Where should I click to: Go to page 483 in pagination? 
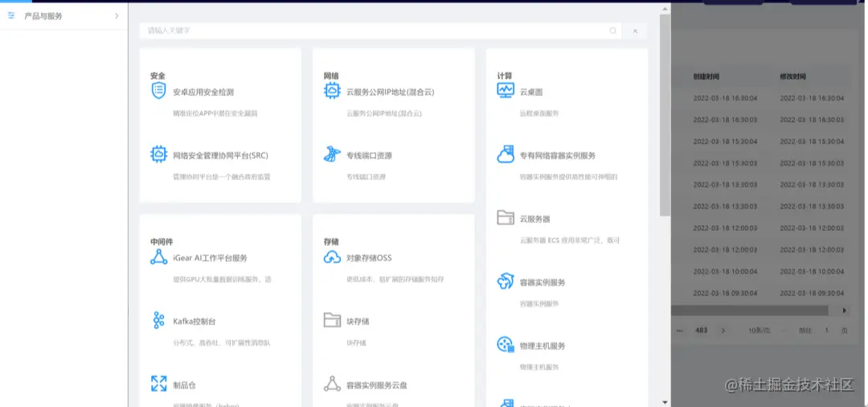point(702,330)
